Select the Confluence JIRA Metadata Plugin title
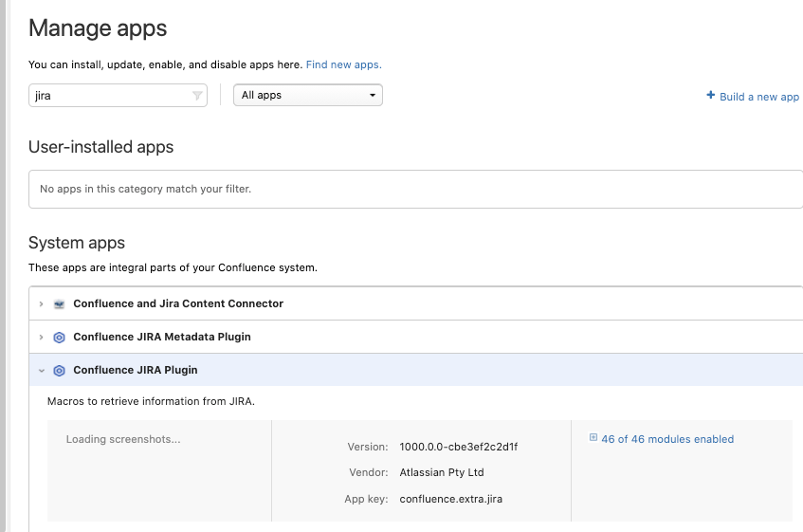The image size is (803, 532). (162, 337)
